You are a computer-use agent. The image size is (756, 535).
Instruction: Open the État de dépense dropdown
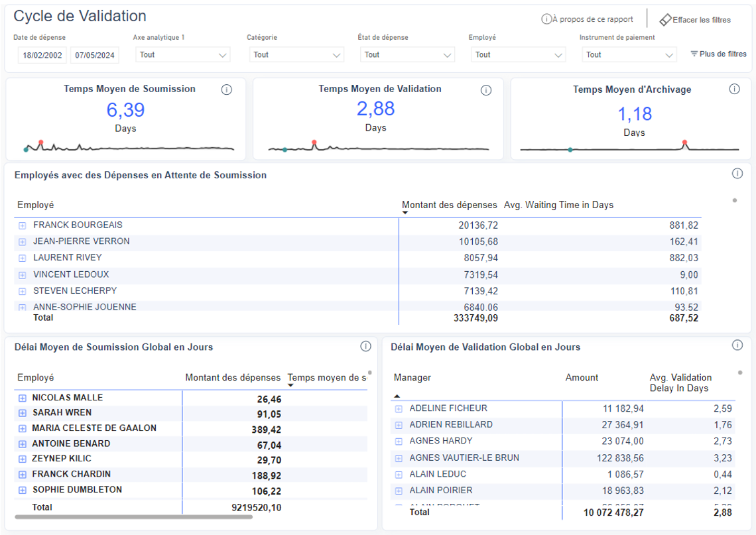pyautogui.click(x=407, y=55)
